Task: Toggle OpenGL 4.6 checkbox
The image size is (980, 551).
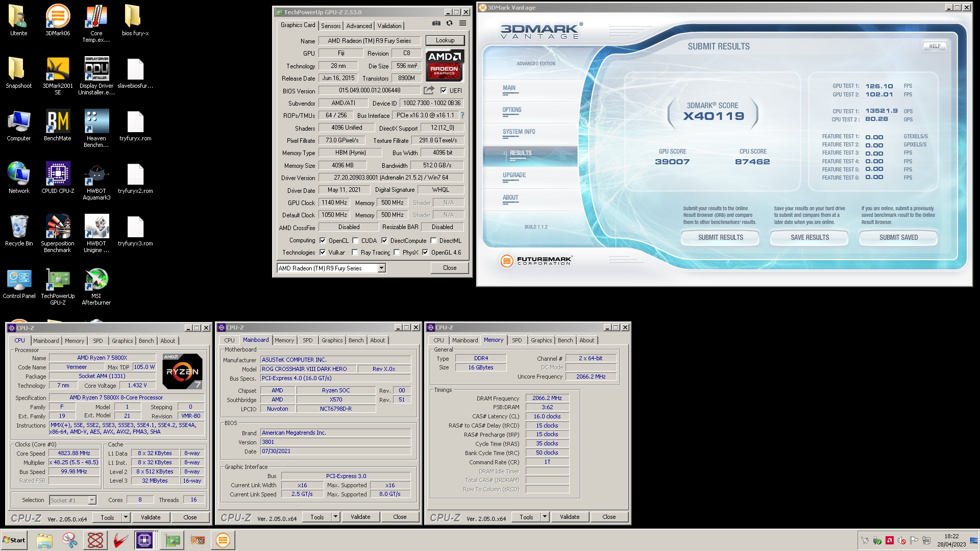Action: point(425,252)
